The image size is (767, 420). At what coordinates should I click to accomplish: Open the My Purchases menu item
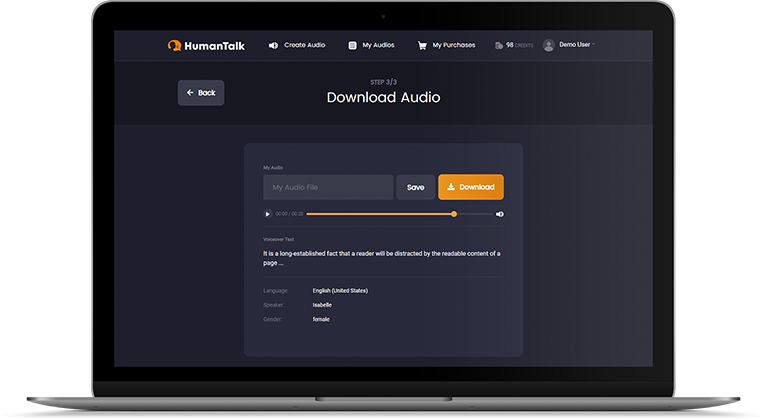point(454,45)
